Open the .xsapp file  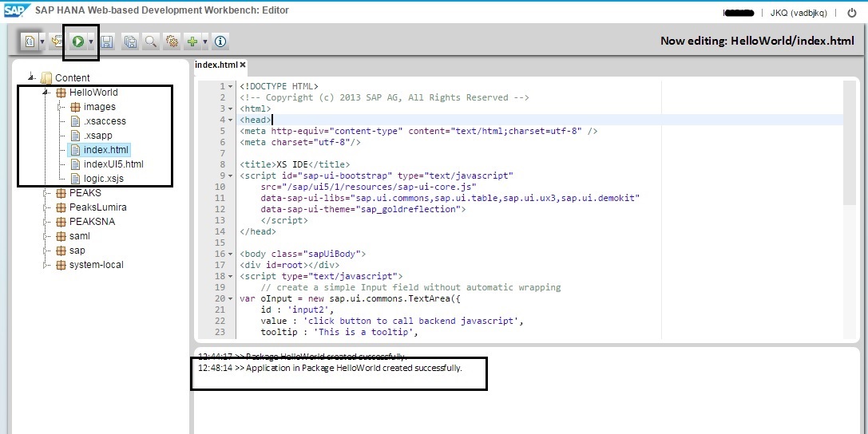tap(98, 136)
